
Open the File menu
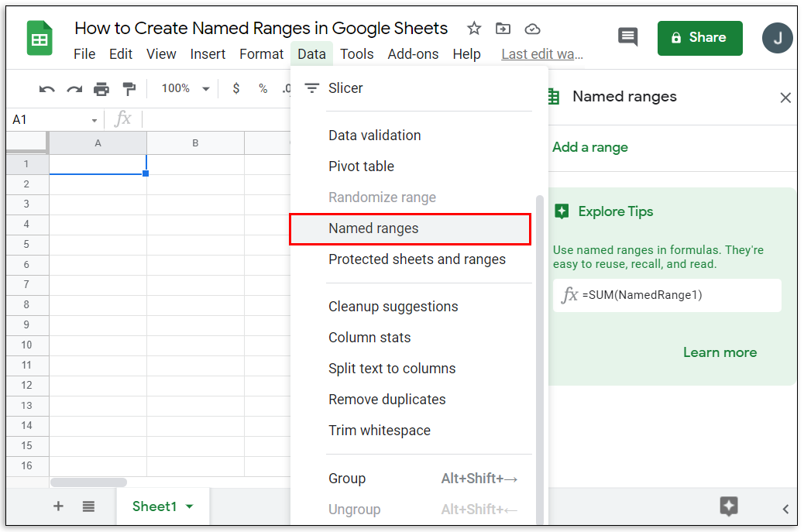(x=84, y=53)
